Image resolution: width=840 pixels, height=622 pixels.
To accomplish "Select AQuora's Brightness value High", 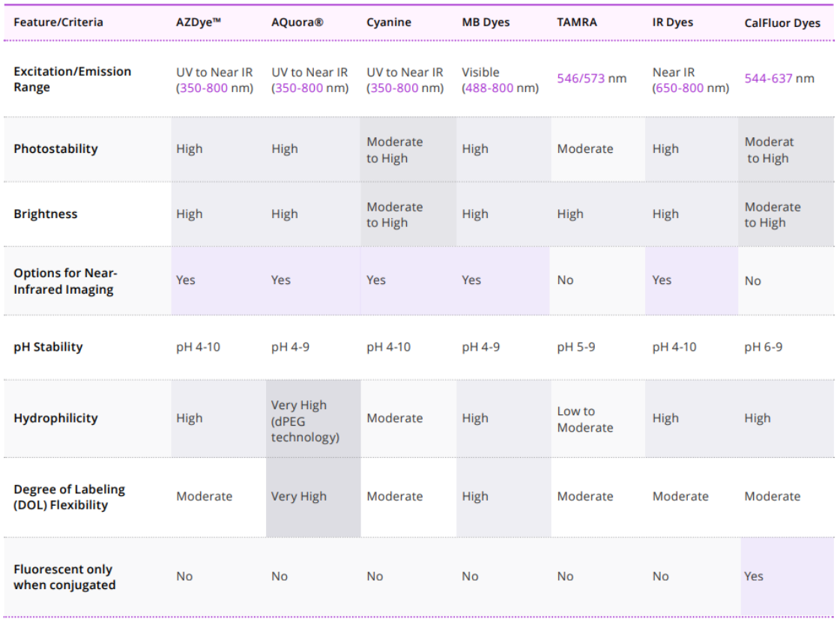I will (x=284, y=214).
